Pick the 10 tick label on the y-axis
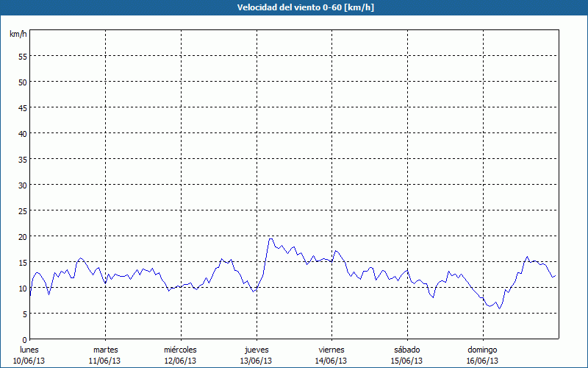Viewport: 588px width, 368px height. (22, 288)
